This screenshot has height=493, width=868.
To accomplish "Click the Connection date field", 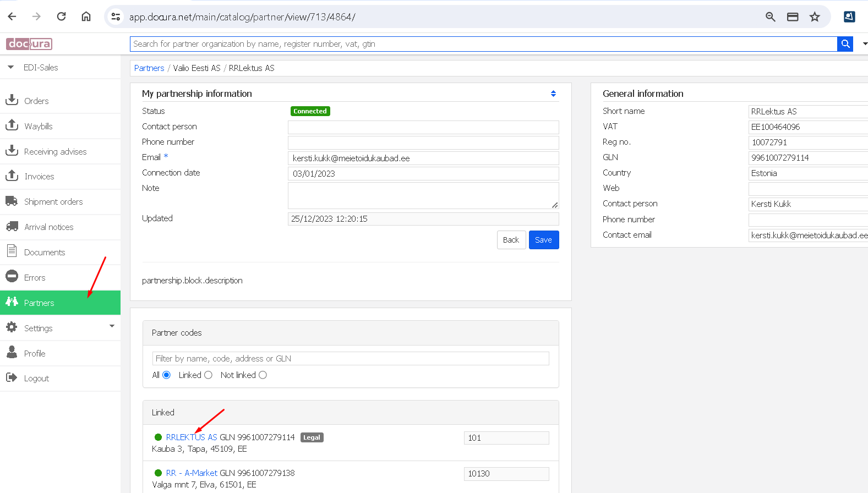I will click(x=423, y=173).
